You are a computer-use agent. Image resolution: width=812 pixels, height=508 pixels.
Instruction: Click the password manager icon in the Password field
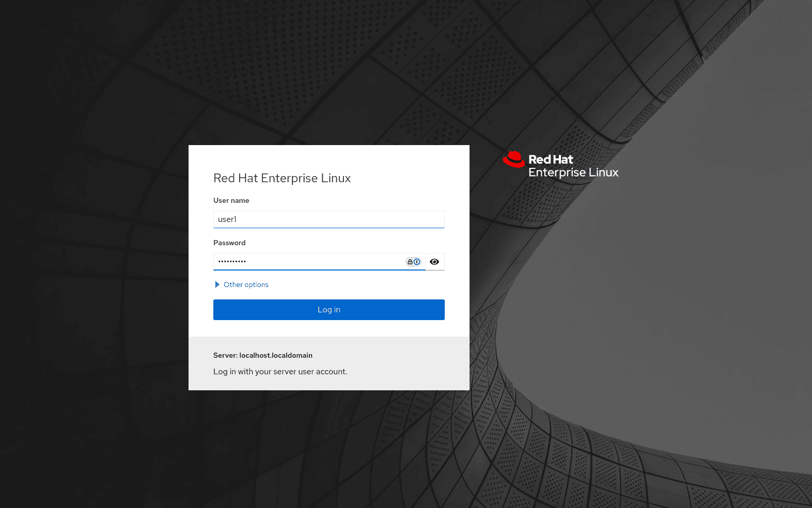click(x=413, y=262)
